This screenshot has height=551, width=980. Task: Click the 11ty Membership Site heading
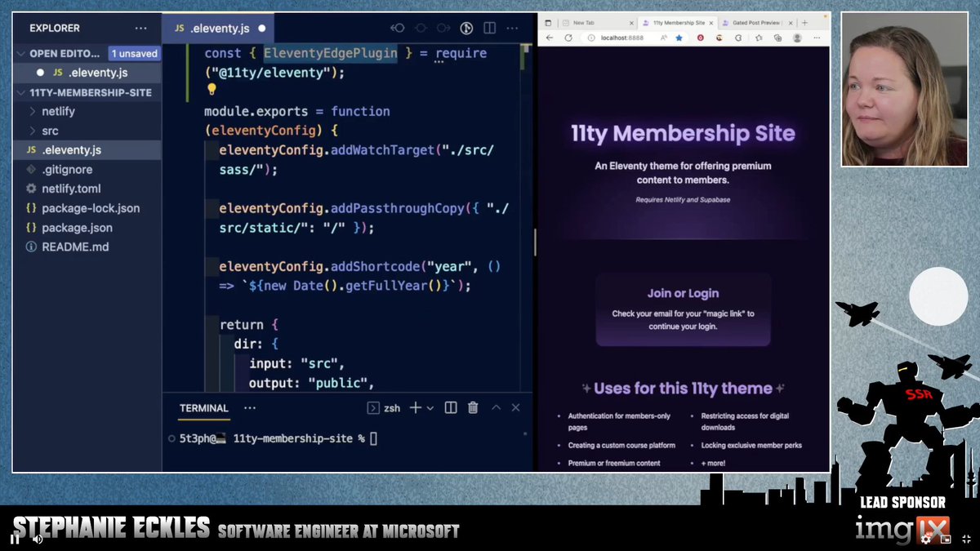click(x=683, y=133)
